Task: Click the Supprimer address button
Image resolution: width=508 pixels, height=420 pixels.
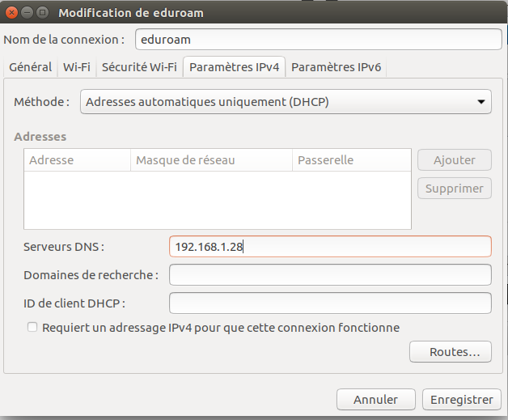Action: tap(454, 189)
